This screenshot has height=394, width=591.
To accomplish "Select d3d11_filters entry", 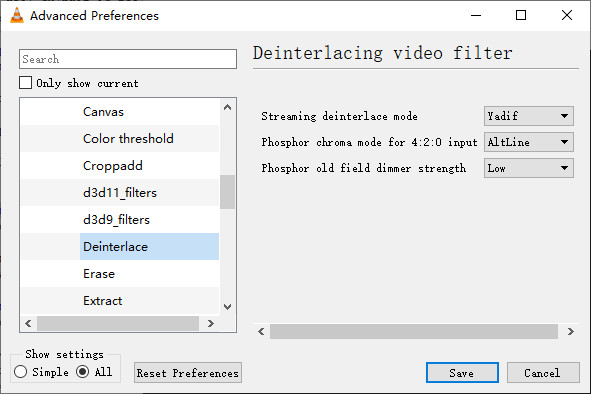I will pyautogui.click(x=119, y=193).
